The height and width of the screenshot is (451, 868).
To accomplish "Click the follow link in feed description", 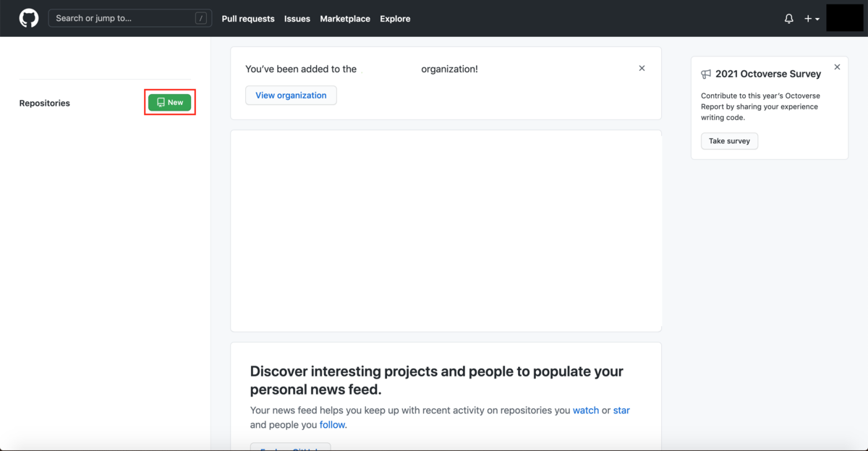I will [x=333, y=425].
